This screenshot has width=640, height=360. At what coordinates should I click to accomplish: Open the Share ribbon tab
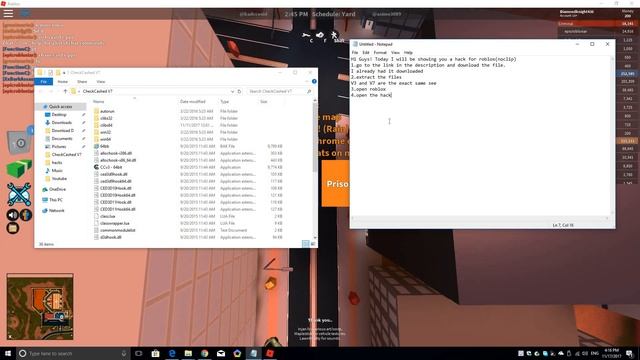point(82,82)
